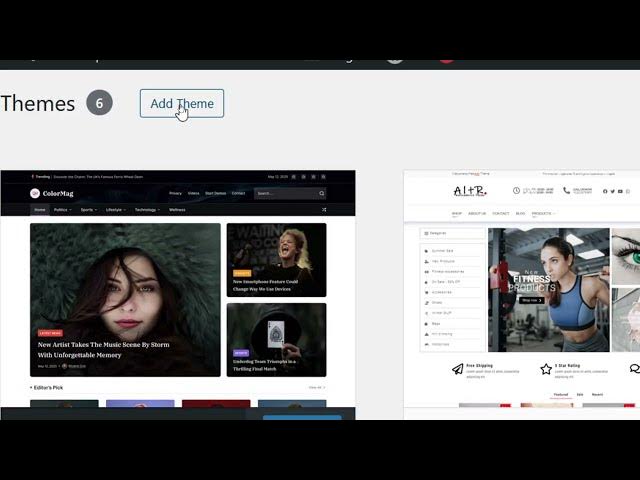Click the phone icon in the fitness theme header
The height and width of the screenshot is (480, 640).
point(566,190)
